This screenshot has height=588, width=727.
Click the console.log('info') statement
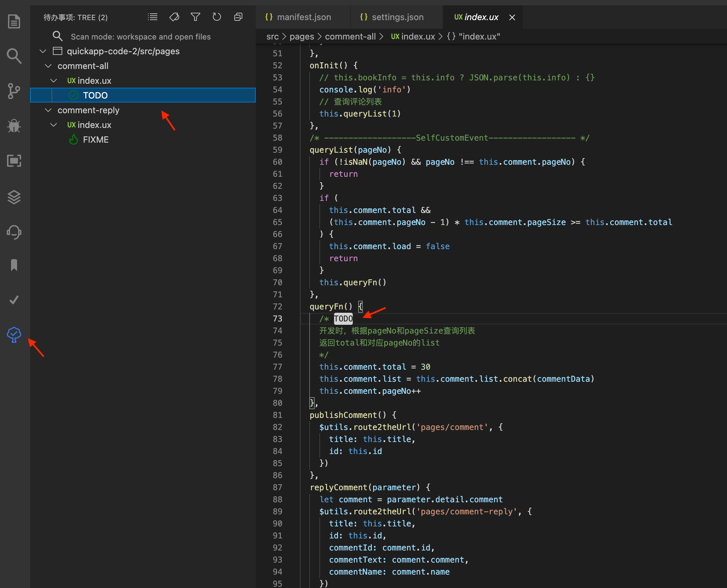click(x=365, y=89)
